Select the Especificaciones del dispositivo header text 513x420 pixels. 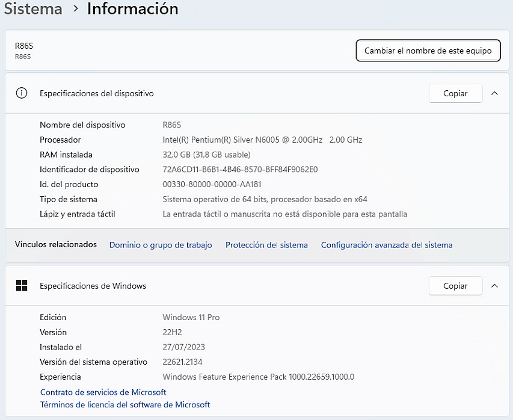click(x=96, y=93)
